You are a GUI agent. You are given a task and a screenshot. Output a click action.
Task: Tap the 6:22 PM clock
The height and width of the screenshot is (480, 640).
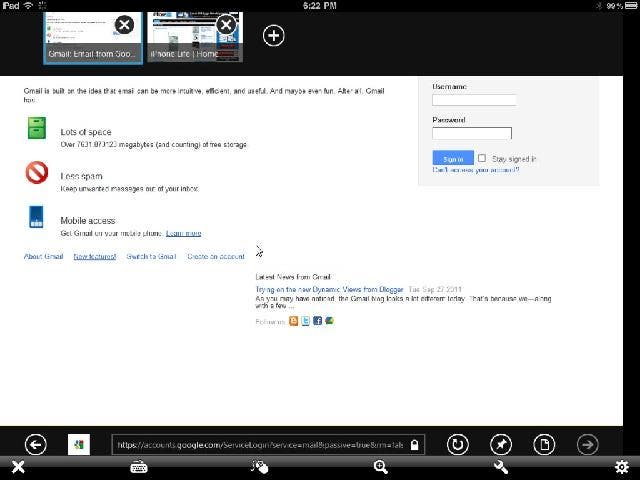coord(320,6)
